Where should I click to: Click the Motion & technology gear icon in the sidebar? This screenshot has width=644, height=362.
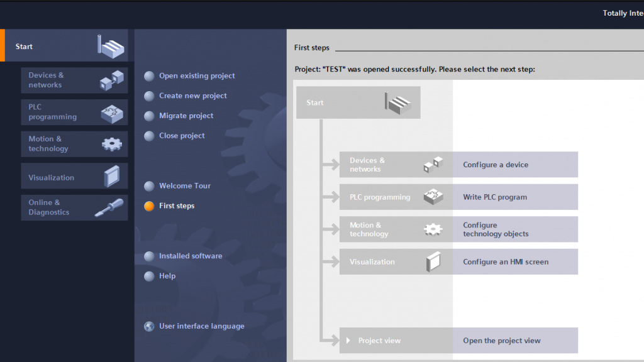(x=112, y=144)
